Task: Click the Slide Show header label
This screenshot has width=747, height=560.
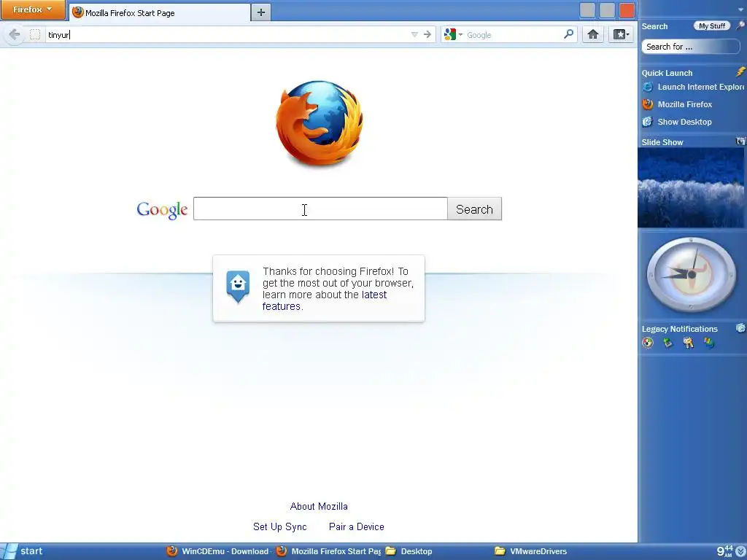Action: pyautogui.click(x=662, y=142)
